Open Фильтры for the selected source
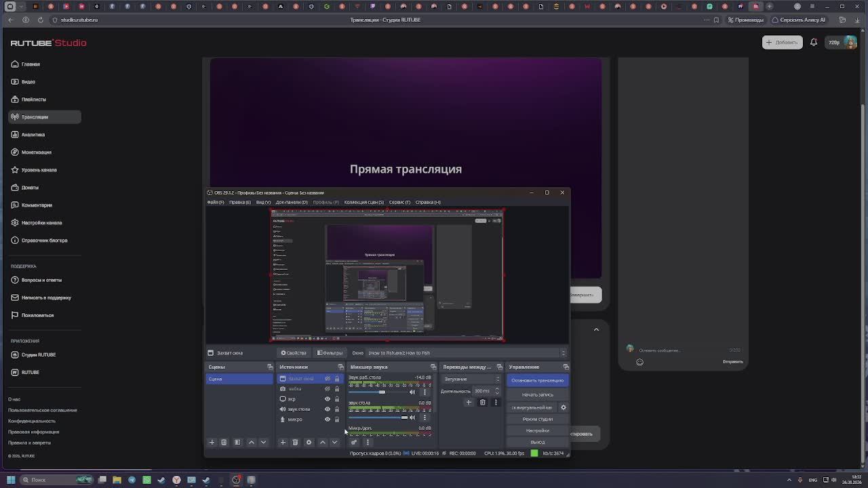868x488 pixels. click(x=330, y=352)
